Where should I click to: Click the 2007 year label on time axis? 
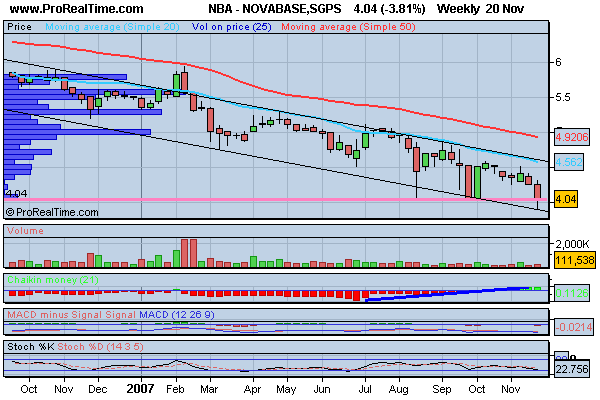point(140,389)
